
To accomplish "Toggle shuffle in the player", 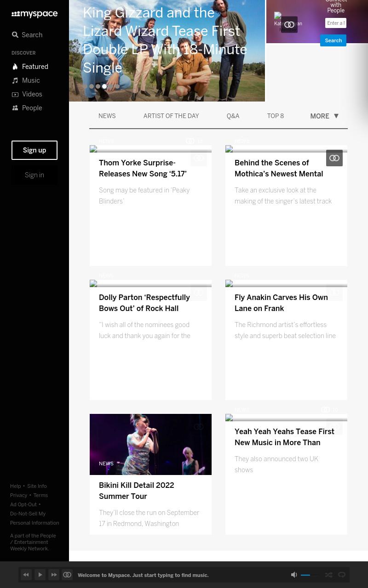I will (x=329, y=575).
